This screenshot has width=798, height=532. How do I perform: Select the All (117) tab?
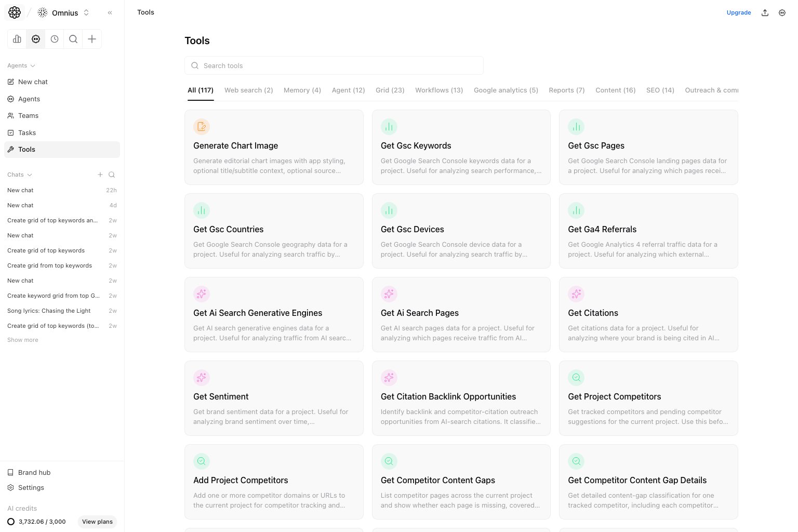[x=201, y=90]
